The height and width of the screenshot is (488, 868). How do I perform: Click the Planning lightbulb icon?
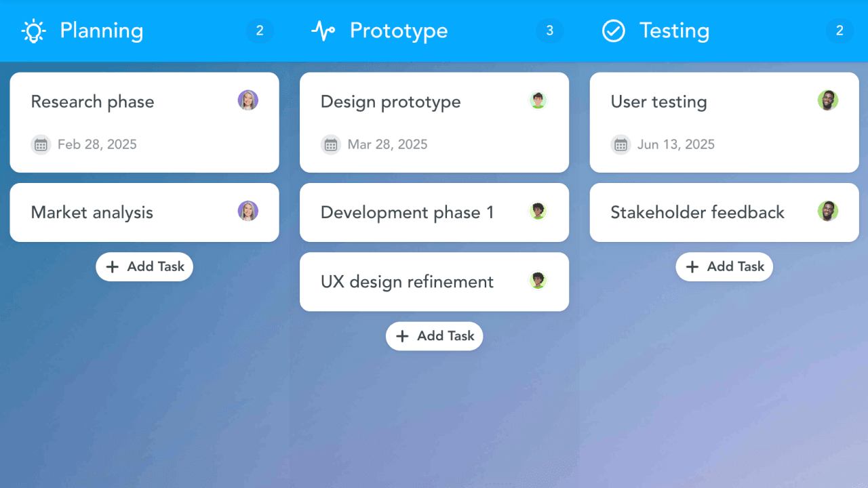[33, 31]
